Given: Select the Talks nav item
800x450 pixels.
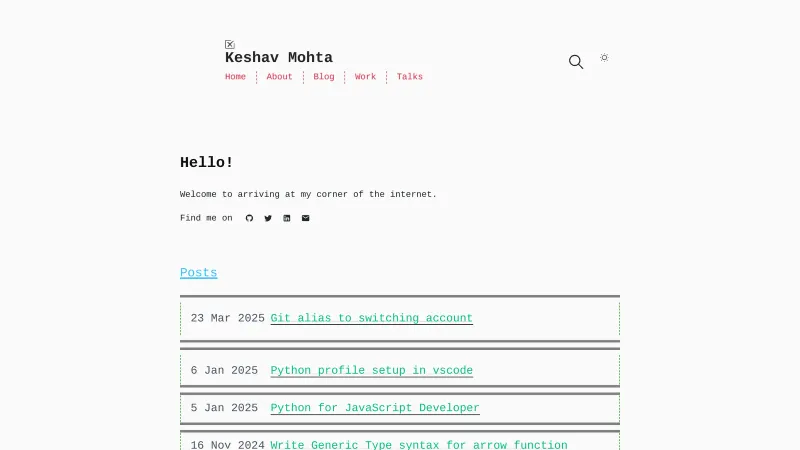Looking at the screenshot, I should point(410,77).
